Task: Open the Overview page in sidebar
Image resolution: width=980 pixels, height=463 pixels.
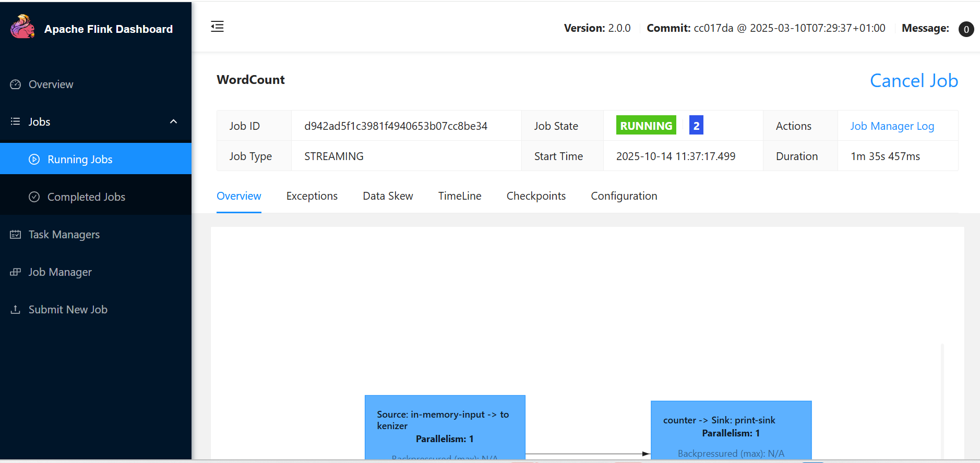Action: coord(96,84)
